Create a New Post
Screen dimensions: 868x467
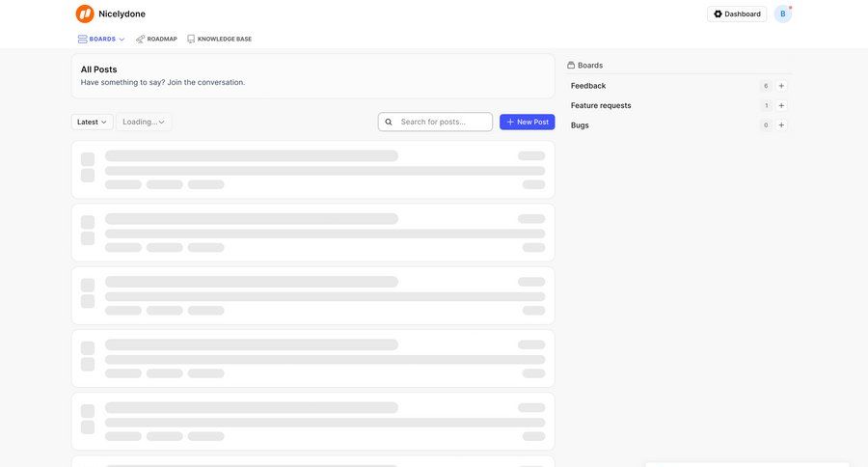(527, 122)
